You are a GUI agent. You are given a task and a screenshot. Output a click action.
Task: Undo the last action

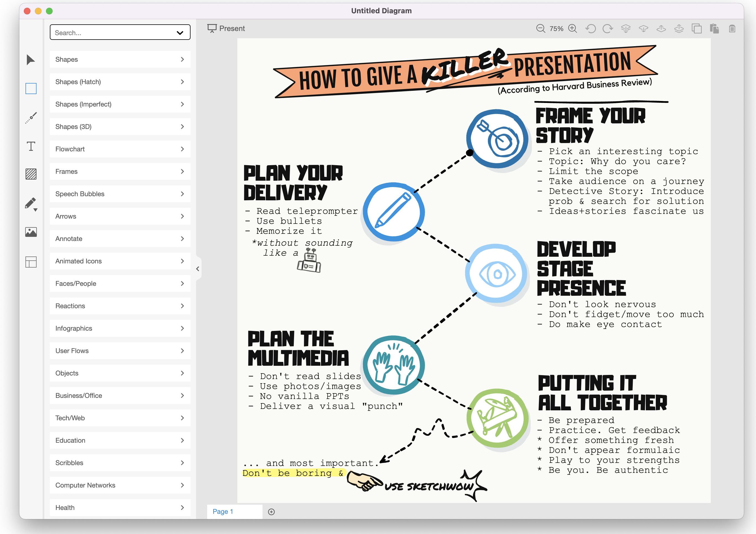tap(591, 28)
